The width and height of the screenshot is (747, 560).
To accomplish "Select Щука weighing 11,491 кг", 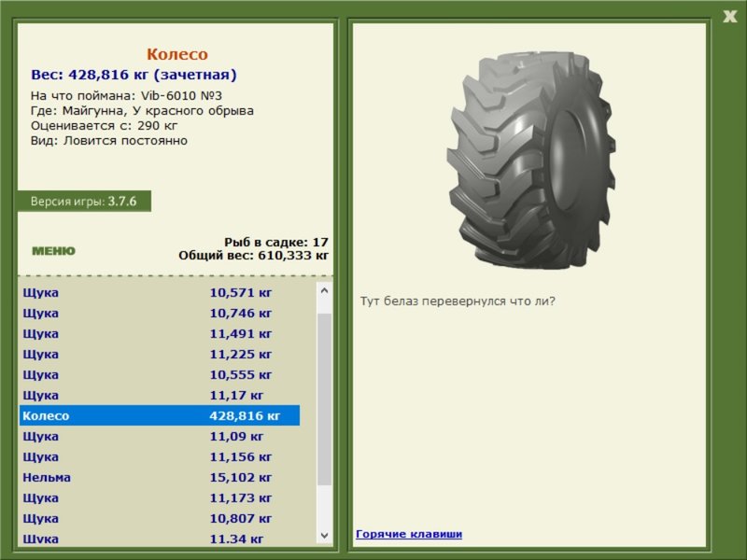I will pos(160,333).
